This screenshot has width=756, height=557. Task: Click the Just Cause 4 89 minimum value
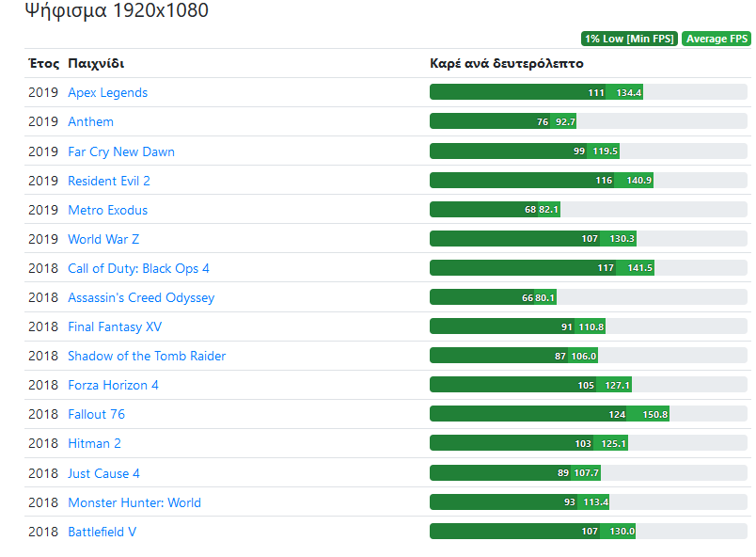tap(563, 472)
